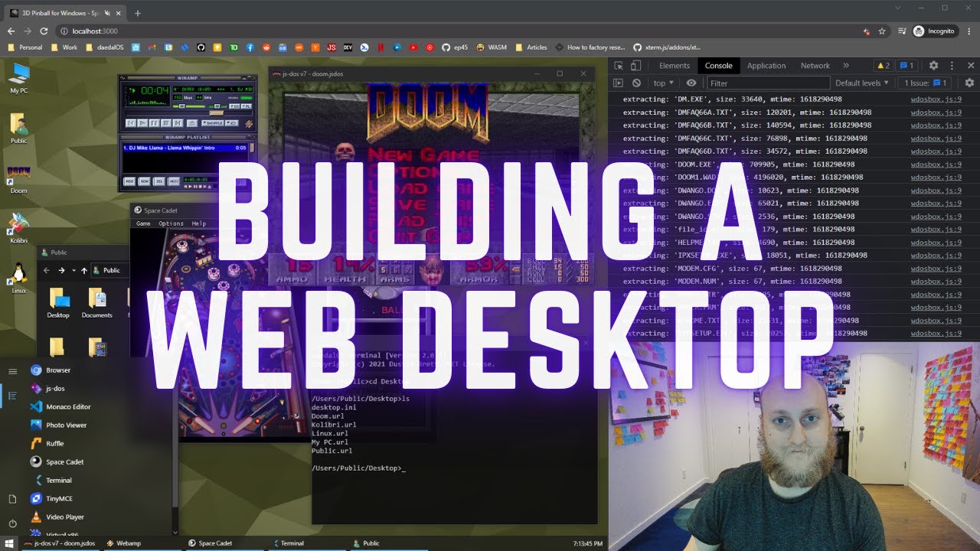Image resolution: width=980 pixels, height=551 pixels.
Task: Click the Winamp volume slider
Action: click(189, 106)
